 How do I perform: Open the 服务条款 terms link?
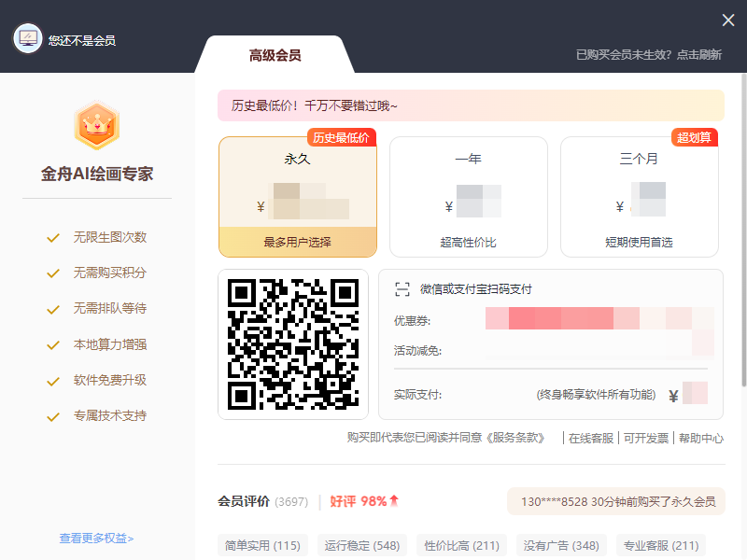(x=514, y=438)
